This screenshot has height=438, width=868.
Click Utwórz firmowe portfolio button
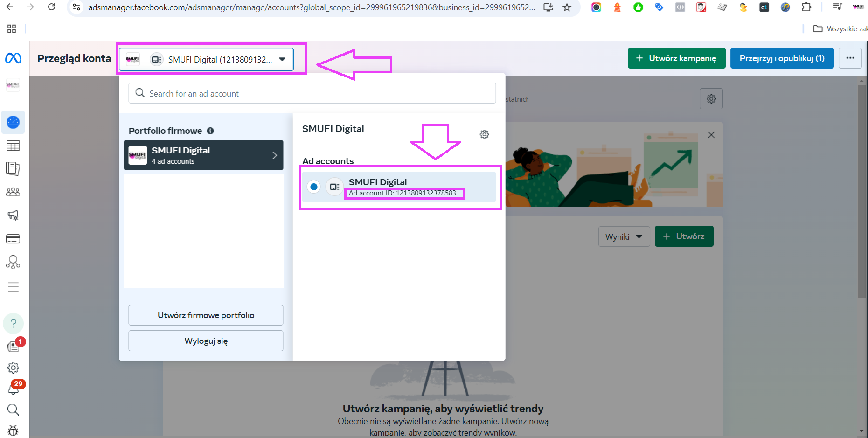point(206,315)
